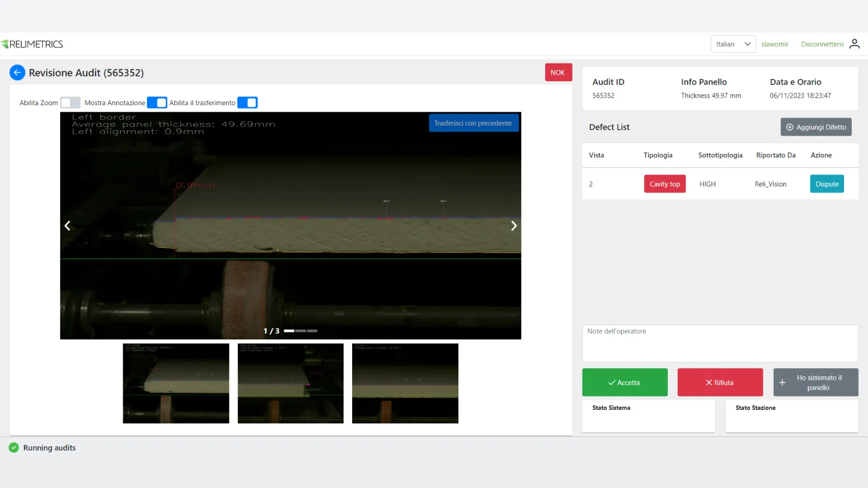Click the Reli_Vision reporter cell

click(770, 184)
